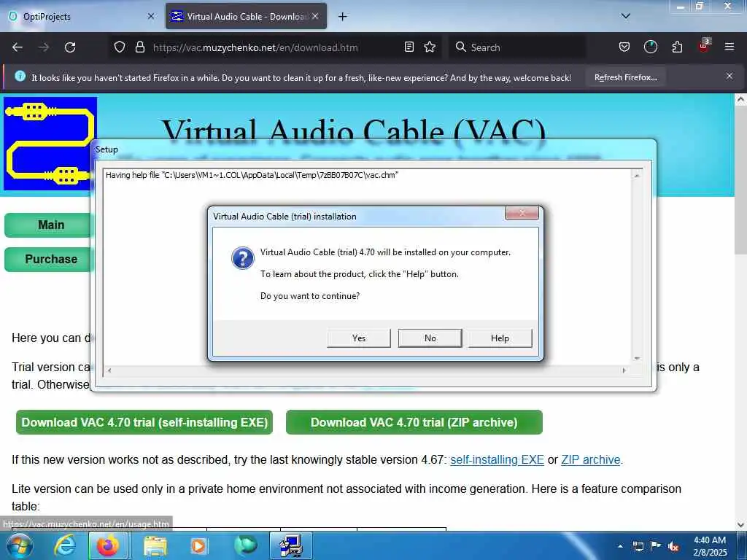Go back in Firefox history

[x=18, y=47]
